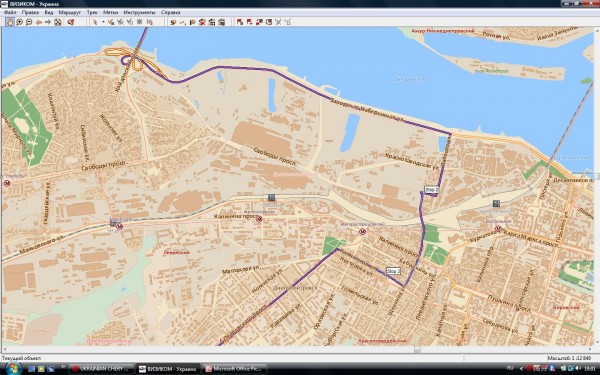Click the Масштаб 1:12 849 scale indicator
Viewport: 600px width, 375px height.
pyautogui.click(x=569, y=358)
